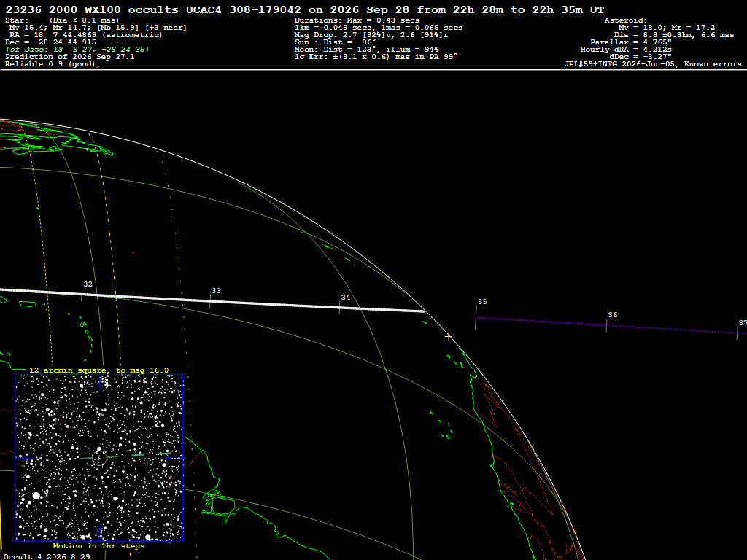Click the green asteroid motion line in the chart
Viewport: 747px width, 560px height.
point(125,456)
